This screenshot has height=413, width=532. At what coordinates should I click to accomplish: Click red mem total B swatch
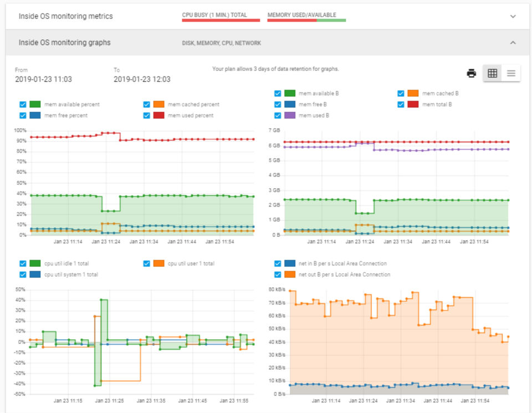(x=413, y=105)
